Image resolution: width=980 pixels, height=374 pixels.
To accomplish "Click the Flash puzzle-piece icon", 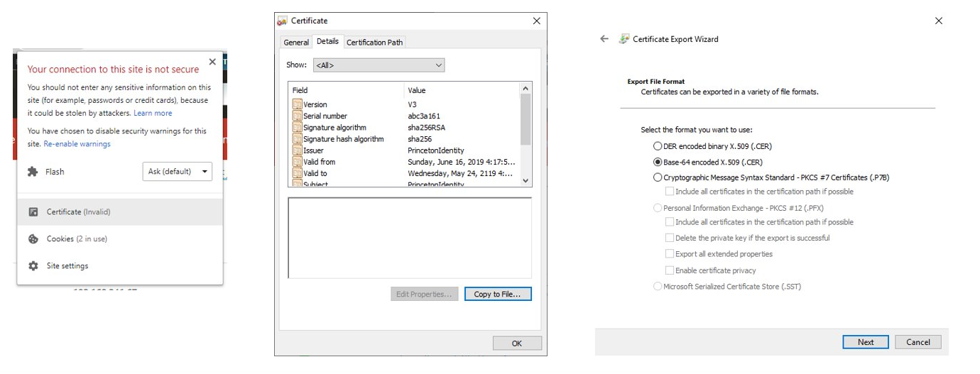I will coord(33,172).
